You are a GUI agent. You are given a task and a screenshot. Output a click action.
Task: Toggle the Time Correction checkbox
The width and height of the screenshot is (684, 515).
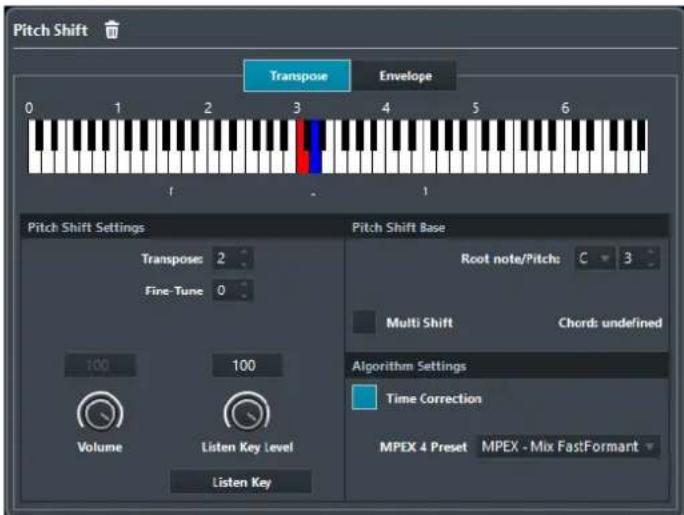tap(364, 397)
